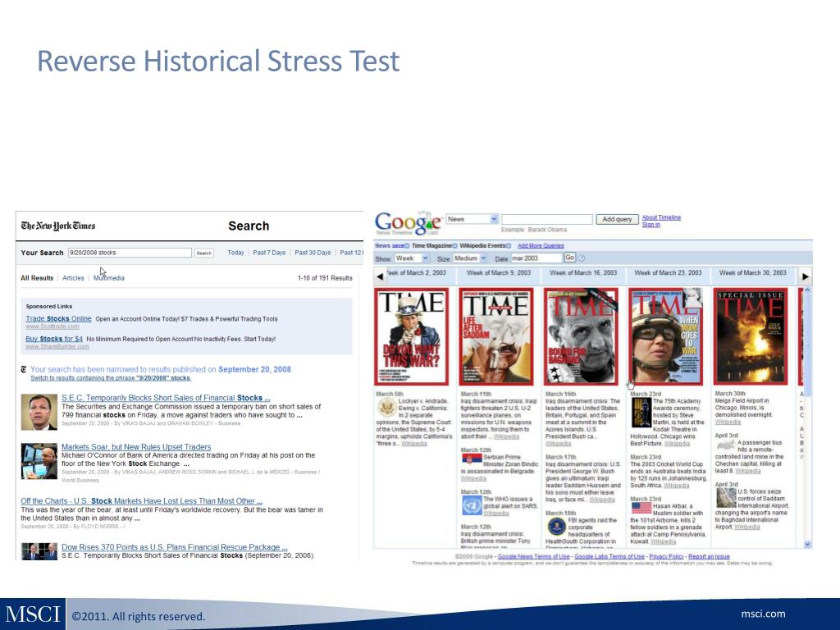Open thumbnail beside Markets Soar article
840x630 pixels.
click(x=39, y=461)
